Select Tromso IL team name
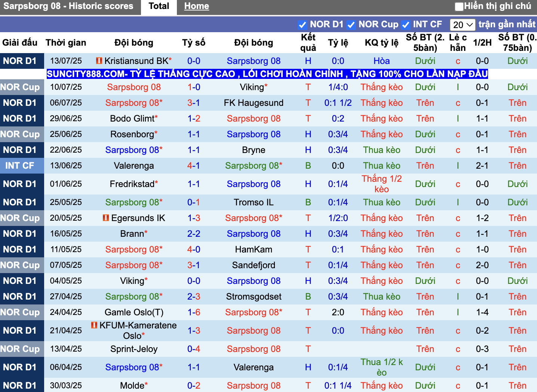The width and height of the screenshot is (537, 392). (254, 202)
